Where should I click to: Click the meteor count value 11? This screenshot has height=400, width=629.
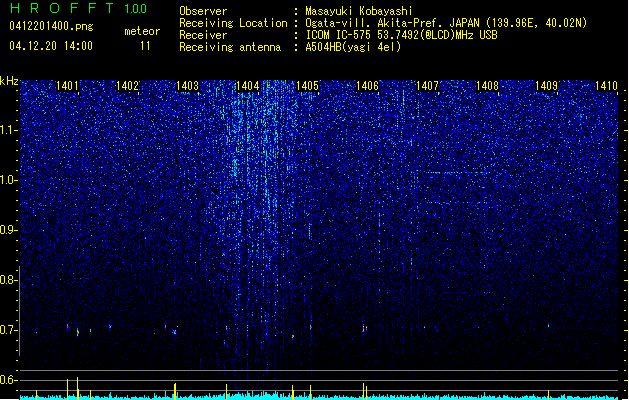[145, 46]
